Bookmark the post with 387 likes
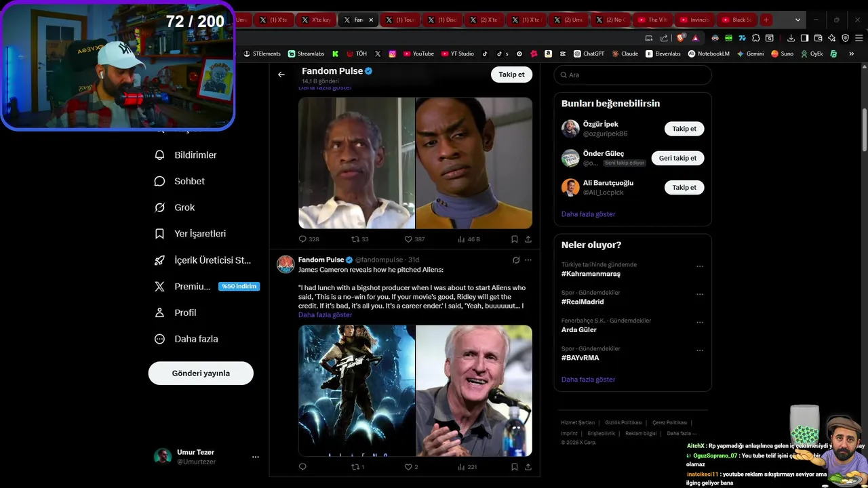Image resolution: width=868 pixels, height=488 pixels. pos(514,239)
